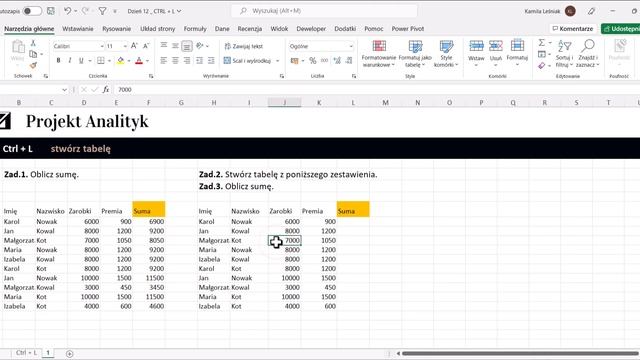The height and width of the screenshot is (360, 640).
Task: Click the text orientation icon
Action: 200,46
